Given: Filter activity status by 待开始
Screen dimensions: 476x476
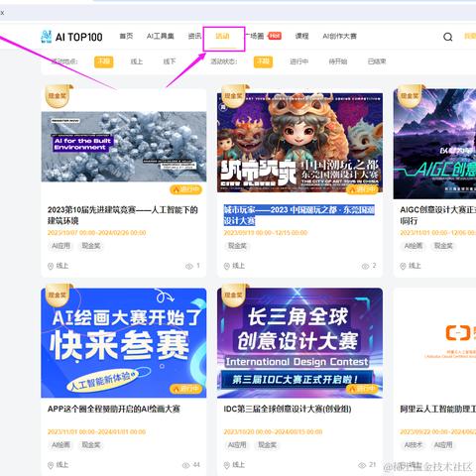Looking at the screenshot, I should coord(338,61).
